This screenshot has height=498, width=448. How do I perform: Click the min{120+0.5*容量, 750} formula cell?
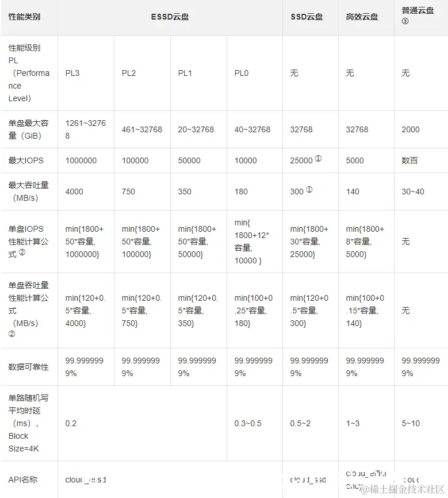pos(141,311)
